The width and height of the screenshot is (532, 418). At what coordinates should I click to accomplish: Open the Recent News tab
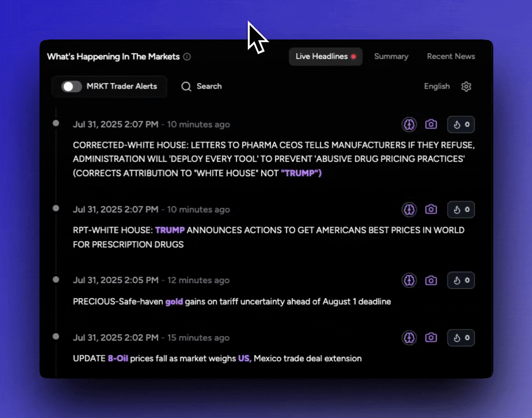[x=451, y=56]
